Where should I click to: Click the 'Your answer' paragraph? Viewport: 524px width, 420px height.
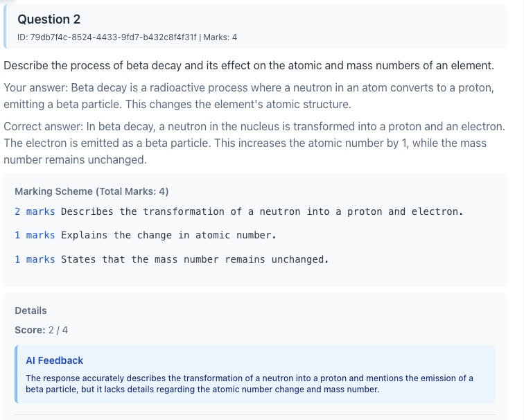(249, 96)
